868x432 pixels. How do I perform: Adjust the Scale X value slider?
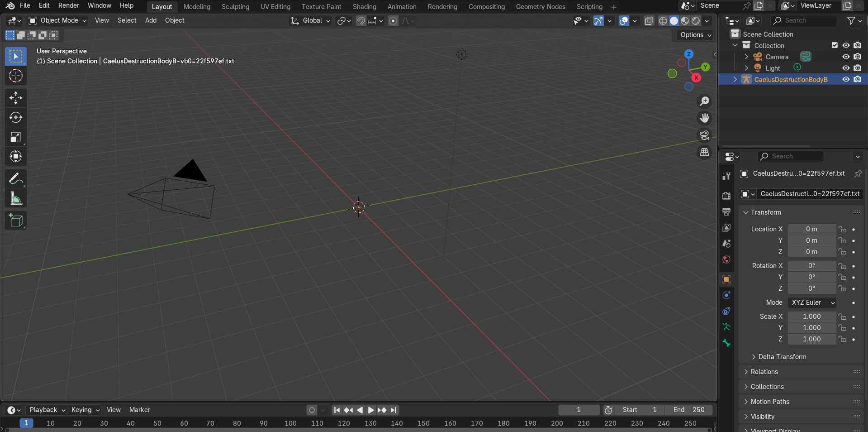(x=811, y=317)
